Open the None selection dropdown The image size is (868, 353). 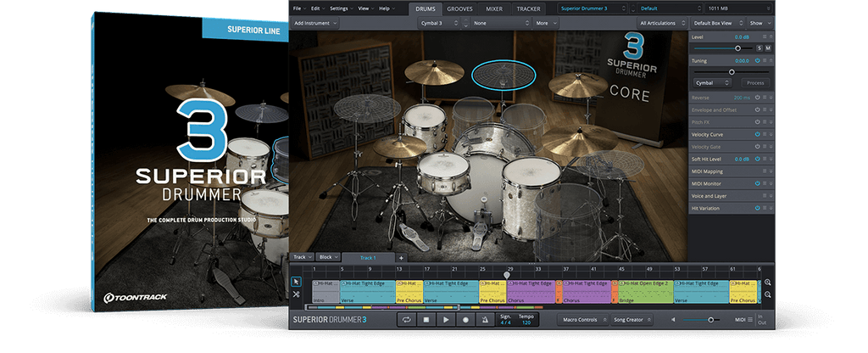[500, 23]
